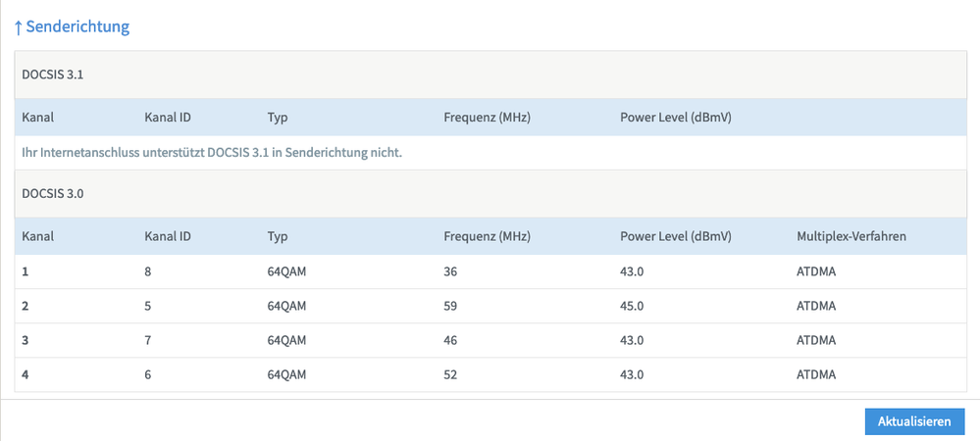Screen dimensions: 980x441
Task: Click the frequency value 36
Action: coord(451,271)
